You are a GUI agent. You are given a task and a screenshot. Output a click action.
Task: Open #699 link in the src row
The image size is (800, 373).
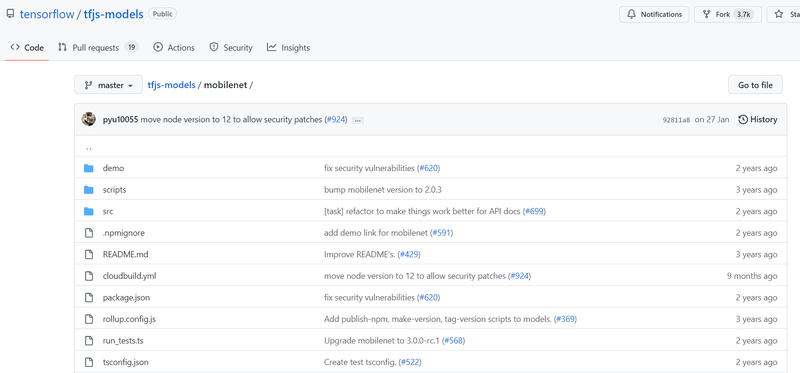[x=535, y=211]
